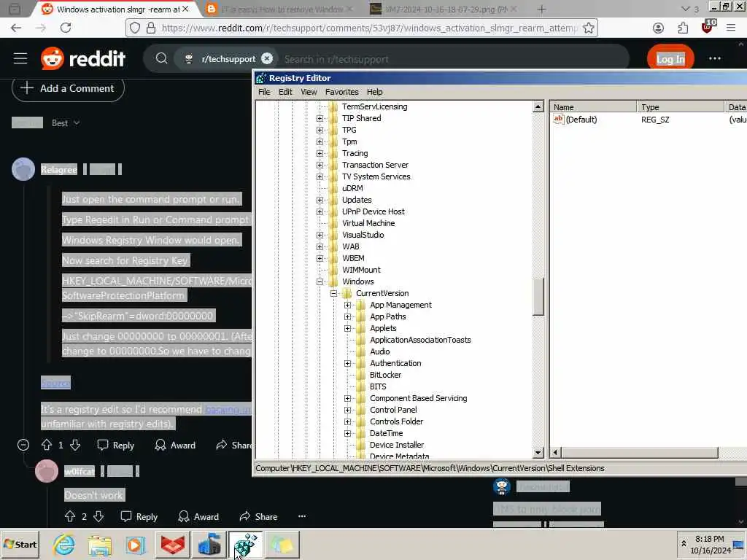Click the Reddit search magnifier icon
This screenshot has height=560, width=747.
161,58
